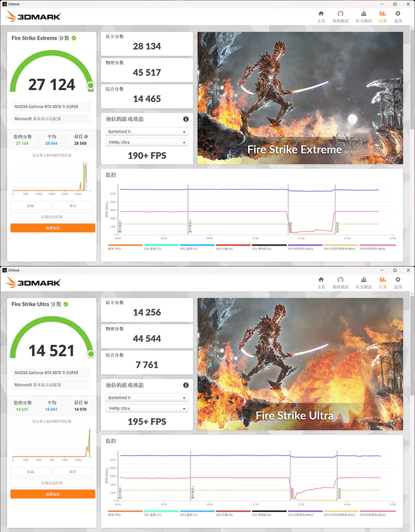Open Results (结果) in Fire Strike Extreme window

click(x=383, y=16)
